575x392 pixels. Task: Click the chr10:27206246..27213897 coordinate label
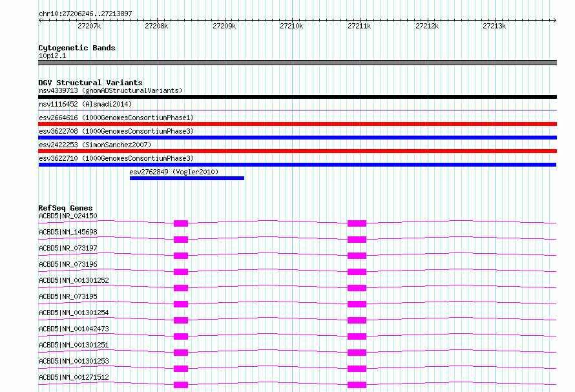pyautogui.click(x=85, y=14)
